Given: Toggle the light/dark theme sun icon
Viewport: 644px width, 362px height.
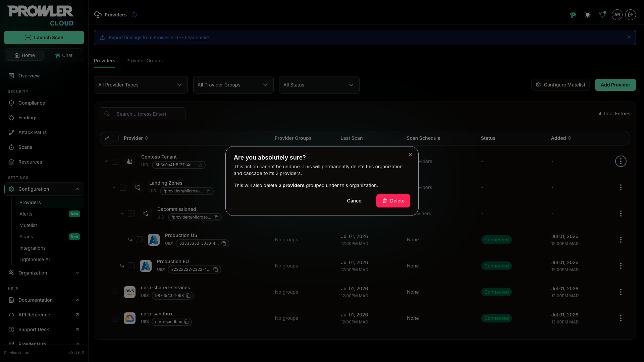Looking at the screenshot, I should click(588, 15).
